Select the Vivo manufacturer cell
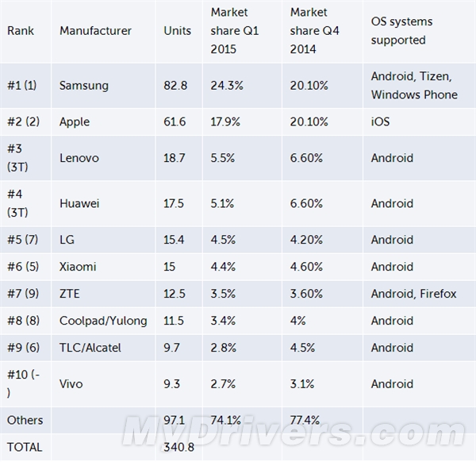 pos(71,384)
